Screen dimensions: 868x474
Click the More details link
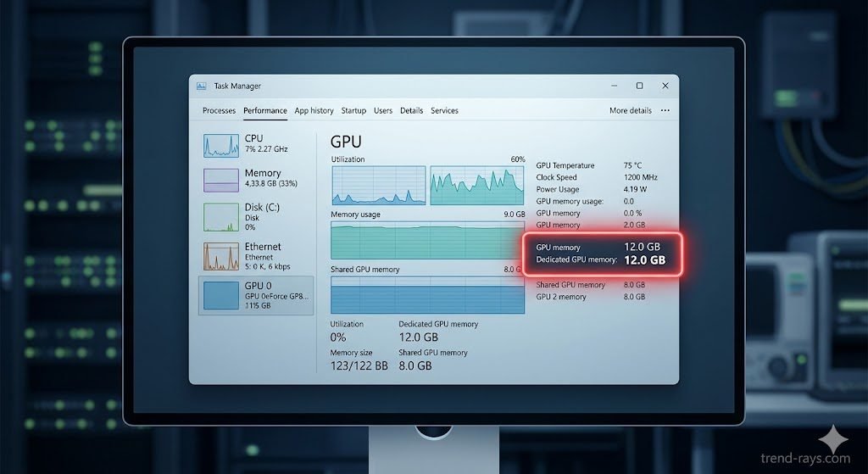click(x=631, y=111)
